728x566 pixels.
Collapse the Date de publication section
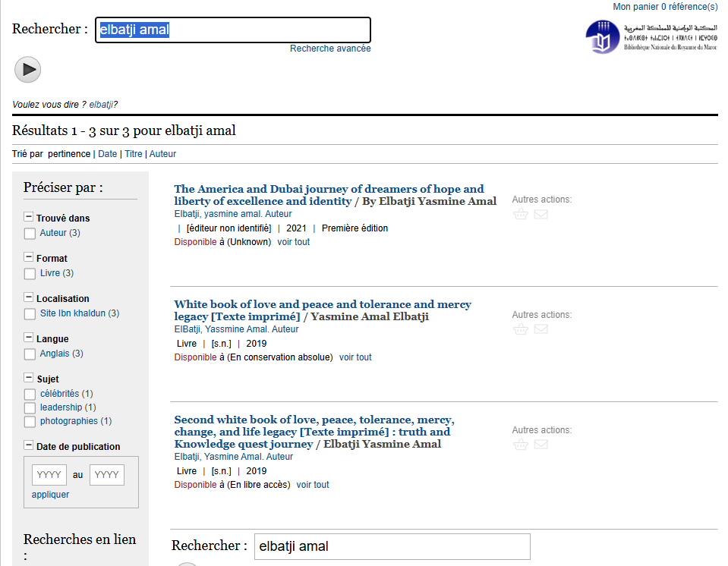[x=29, y=445]
